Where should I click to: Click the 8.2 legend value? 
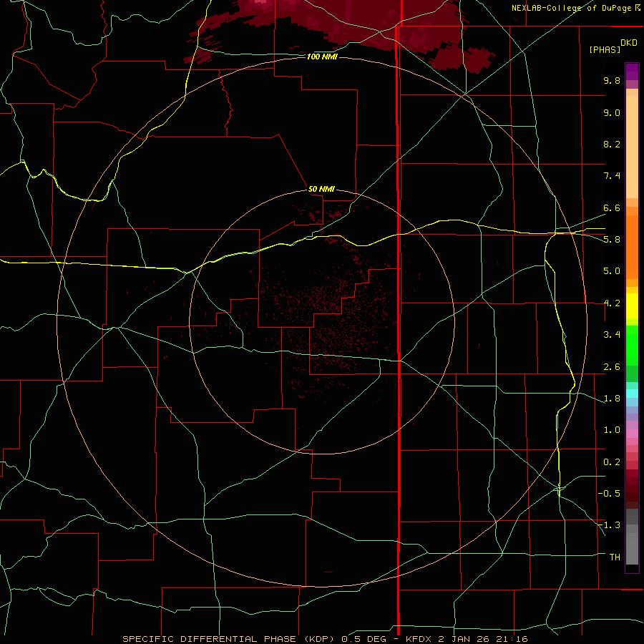612,144
